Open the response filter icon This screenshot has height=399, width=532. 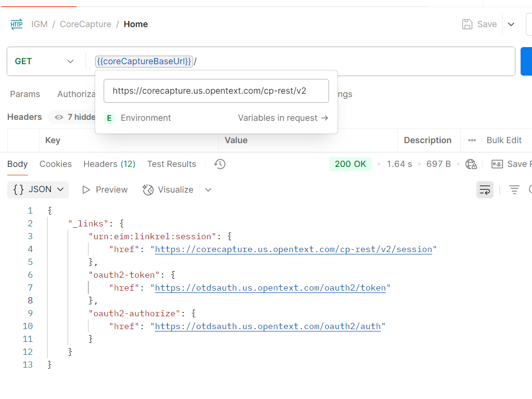tap(514, 190)
